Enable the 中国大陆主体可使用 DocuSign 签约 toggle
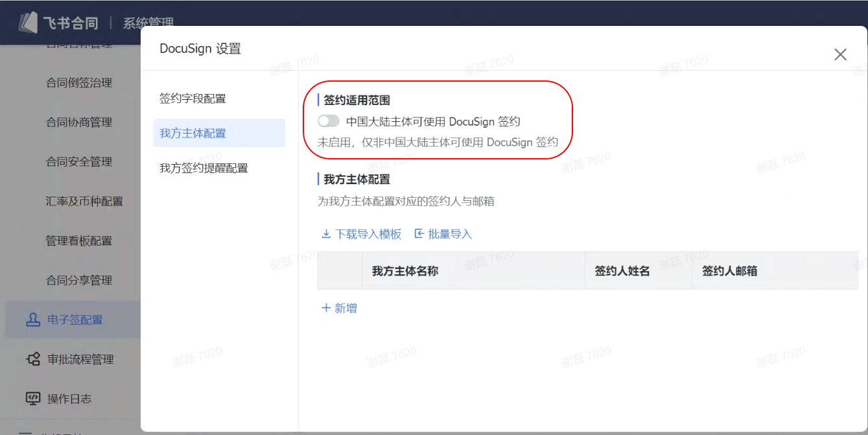Screen dimensions: 868x435 (329, 121)
